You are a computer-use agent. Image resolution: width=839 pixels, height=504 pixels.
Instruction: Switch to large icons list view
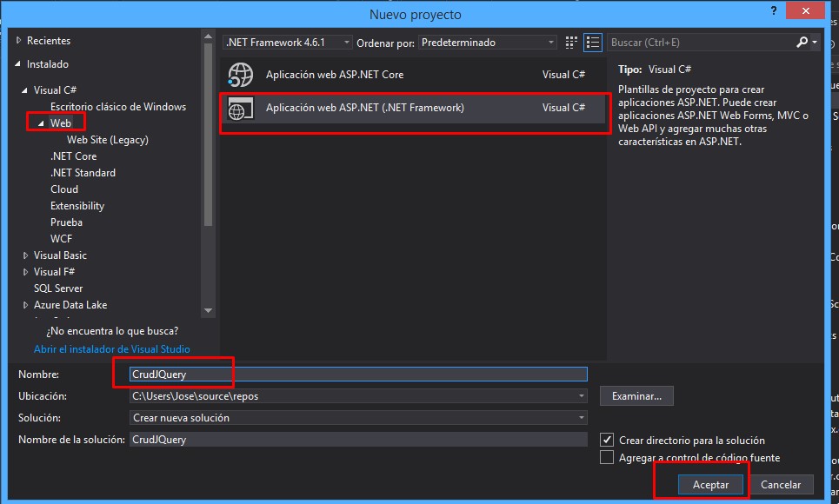(x=593, y=42)
